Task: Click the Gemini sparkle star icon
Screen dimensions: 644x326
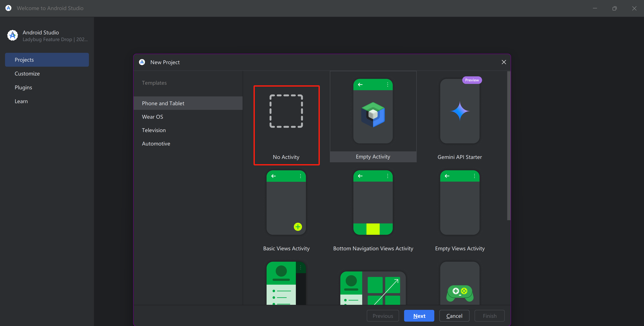Action: 460,111
